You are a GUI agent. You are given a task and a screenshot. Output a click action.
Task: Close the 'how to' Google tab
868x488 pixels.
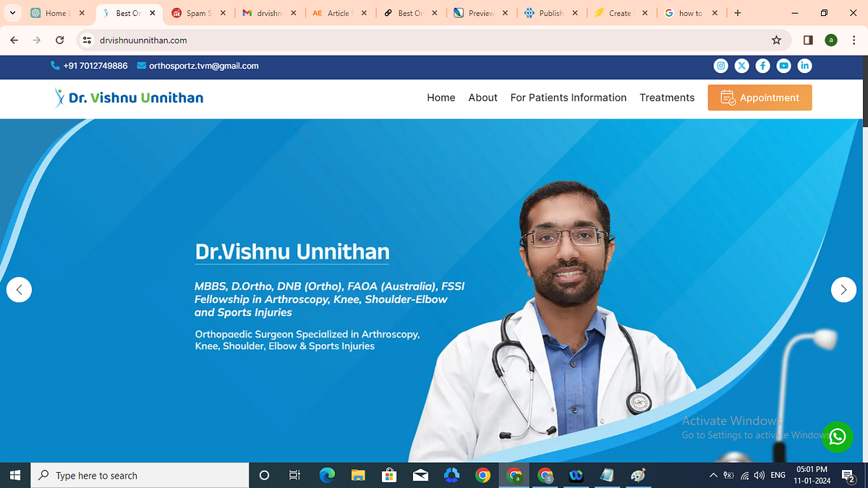(x=715, y=13)
